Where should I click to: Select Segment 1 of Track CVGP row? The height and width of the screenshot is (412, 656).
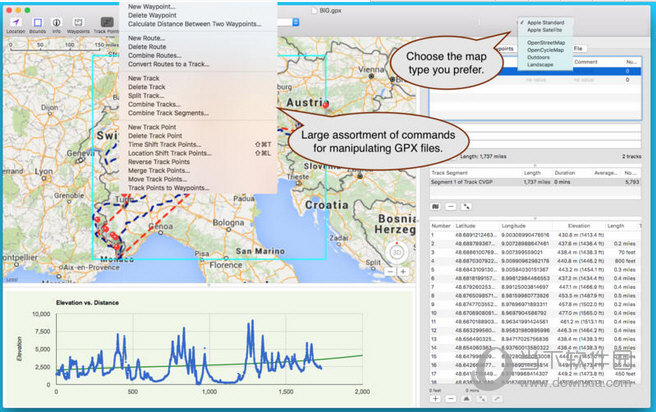point(536,182)
